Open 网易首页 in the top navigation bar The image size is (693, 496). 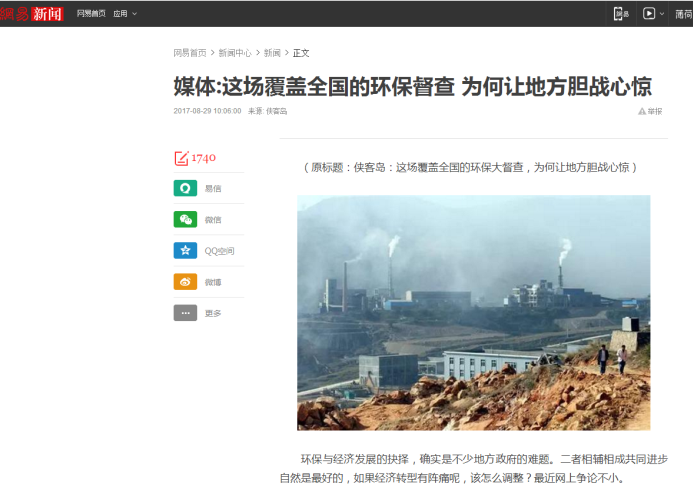tap(91, 14)
